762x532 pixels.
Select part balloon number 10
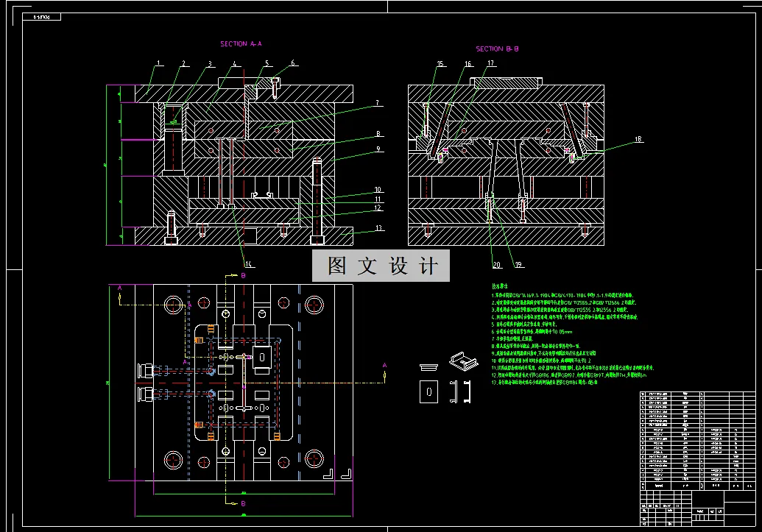coord(378,190)
